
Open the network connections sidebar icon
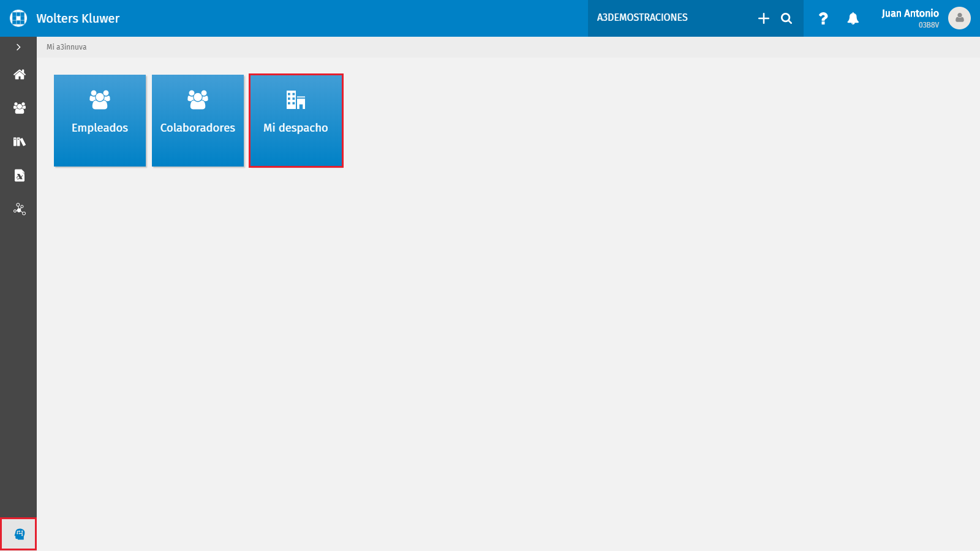click(x=20, y=209)
